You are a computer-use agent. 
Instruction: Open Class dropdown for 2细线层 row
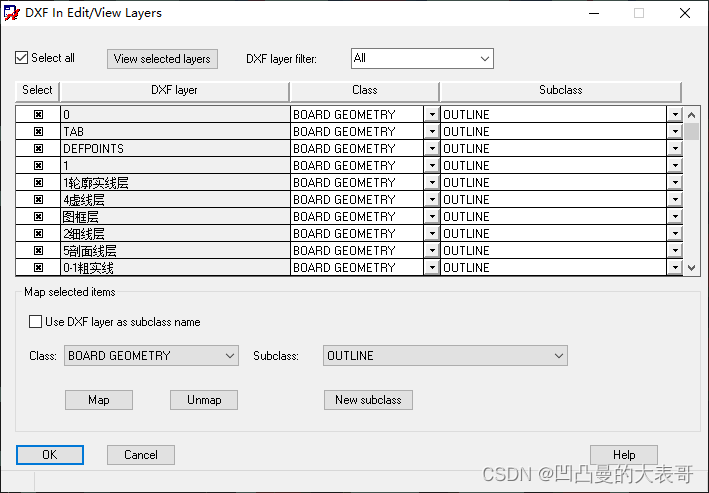[432, 233]
